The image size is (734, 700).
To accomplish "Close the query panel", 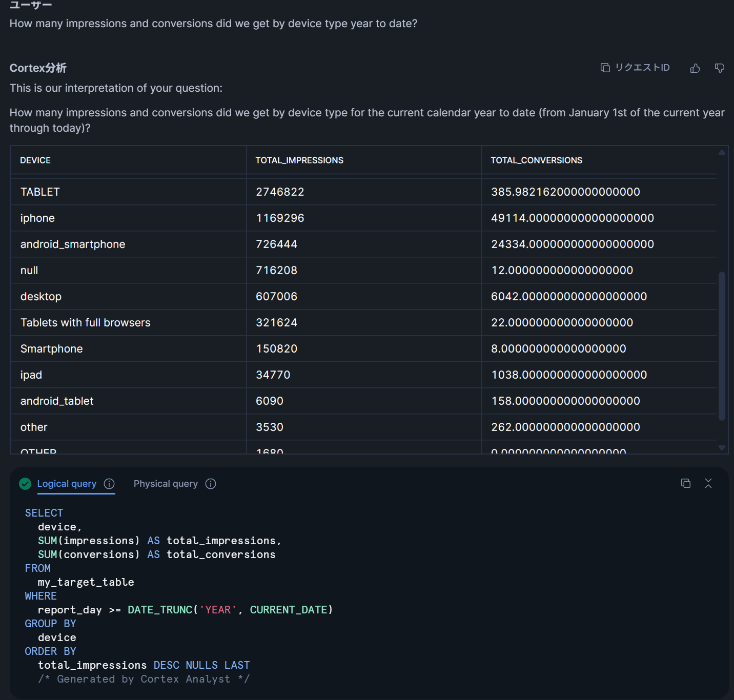I will point(708,483).
